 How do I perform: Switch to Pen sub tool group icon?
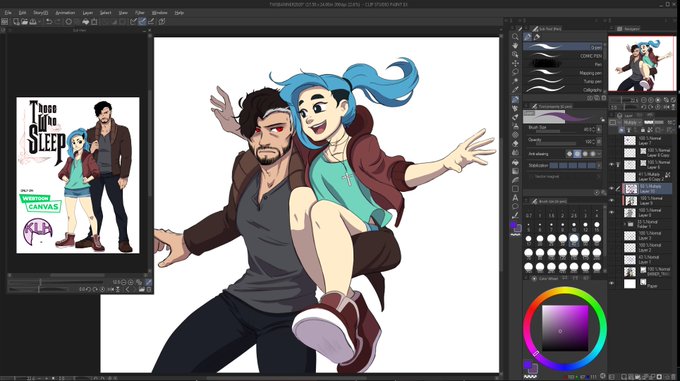pyautogui.click(x=528, y=37)
